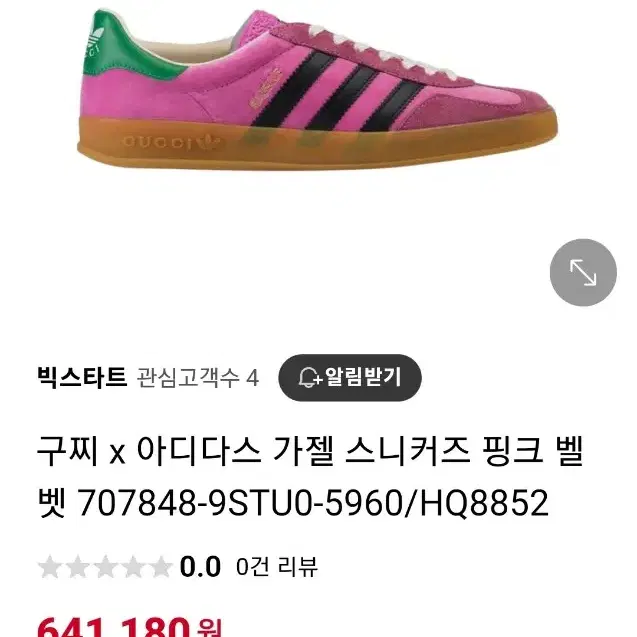Click the second rating star
Viewport: 637px width, 637px height.
click(x=77, y=567)
